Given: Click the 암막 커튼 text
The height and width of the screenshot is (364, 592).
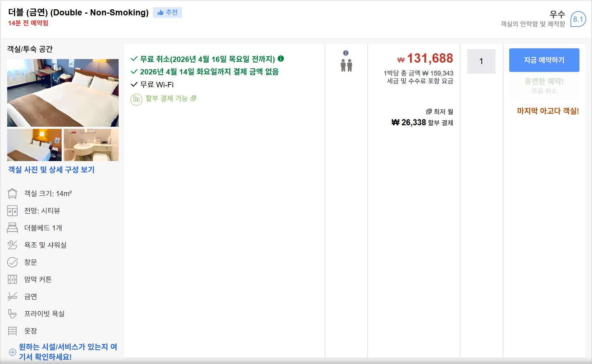Looking at the screenshot, I should [38, 280].
